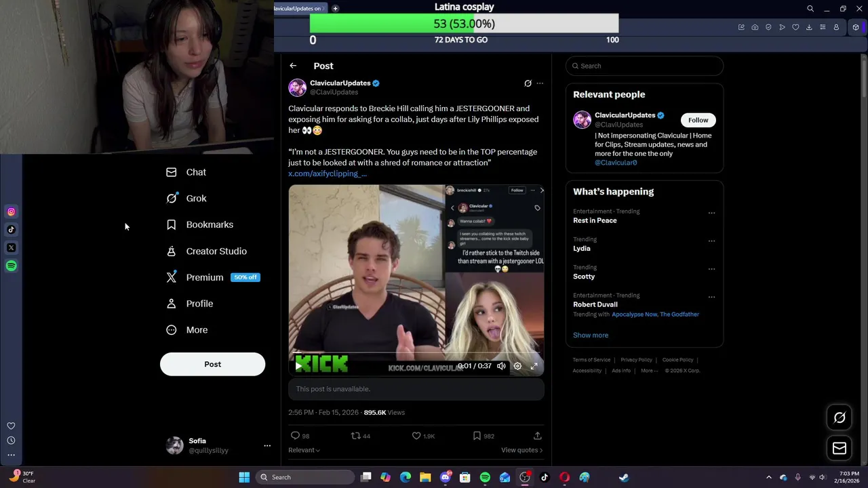The image size is (868, 488).
Task: Like the post with heart icon
Action: [x=416, y=436]
